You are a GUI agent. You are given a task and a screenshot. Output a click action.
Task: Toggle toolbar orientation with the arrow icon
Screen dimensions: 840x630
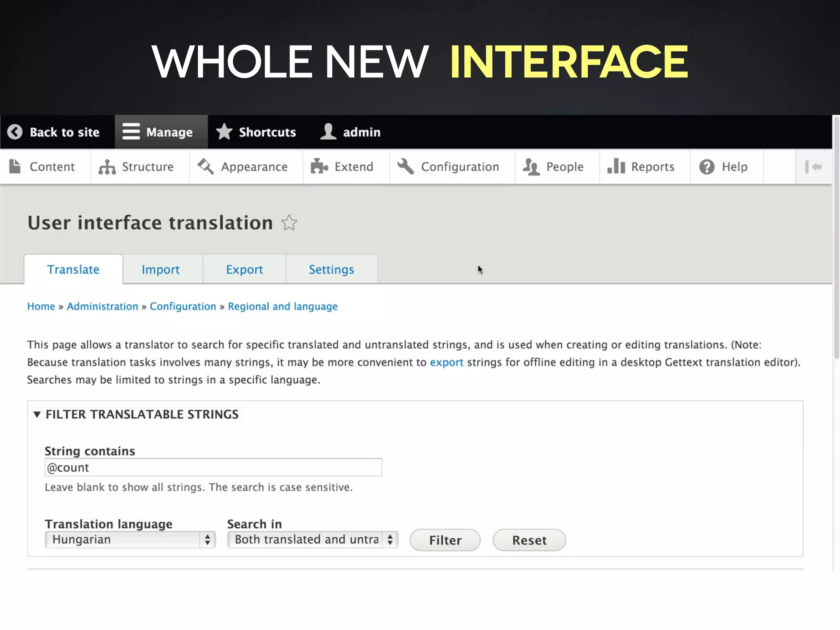point(813,167)
